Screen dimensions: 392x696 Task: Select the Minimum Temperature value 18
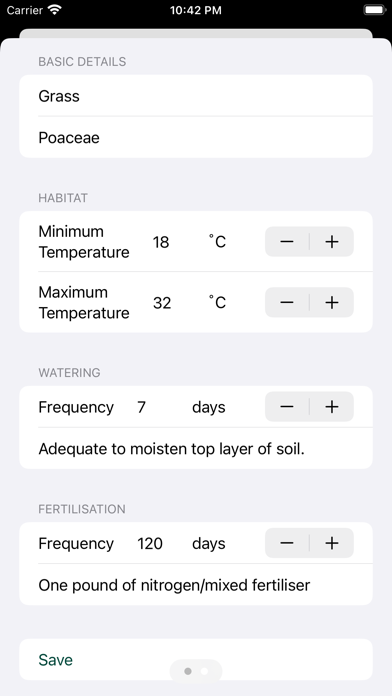161,242
